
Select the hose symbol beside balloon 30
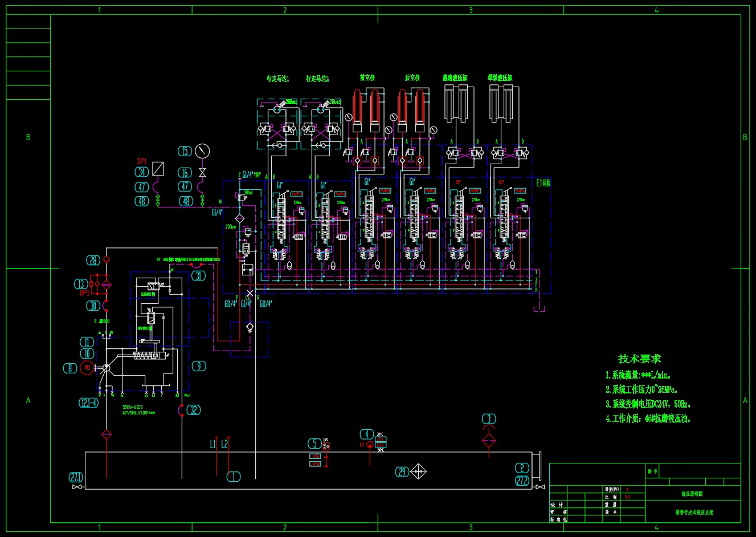coord(105,306)
